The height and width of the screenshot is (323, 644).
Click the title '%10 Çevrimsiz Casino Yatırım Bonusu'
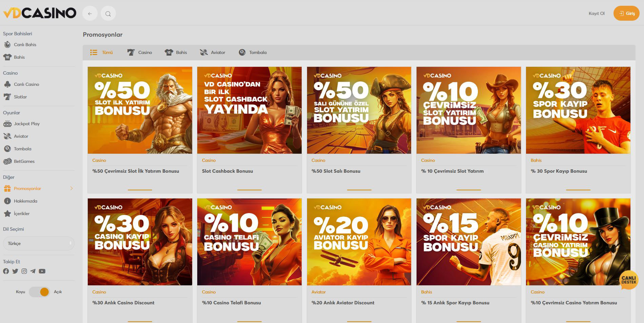coord(574,303)
